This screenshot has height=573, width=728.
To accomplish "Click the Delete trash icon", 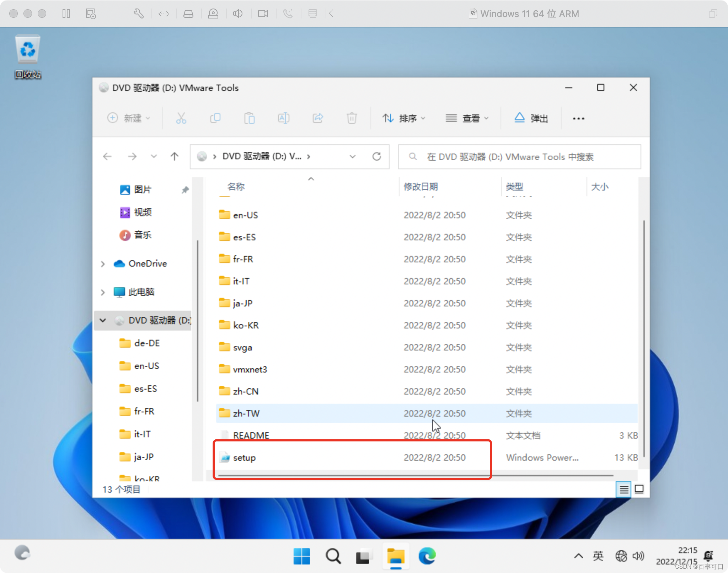I will (352, 118).
